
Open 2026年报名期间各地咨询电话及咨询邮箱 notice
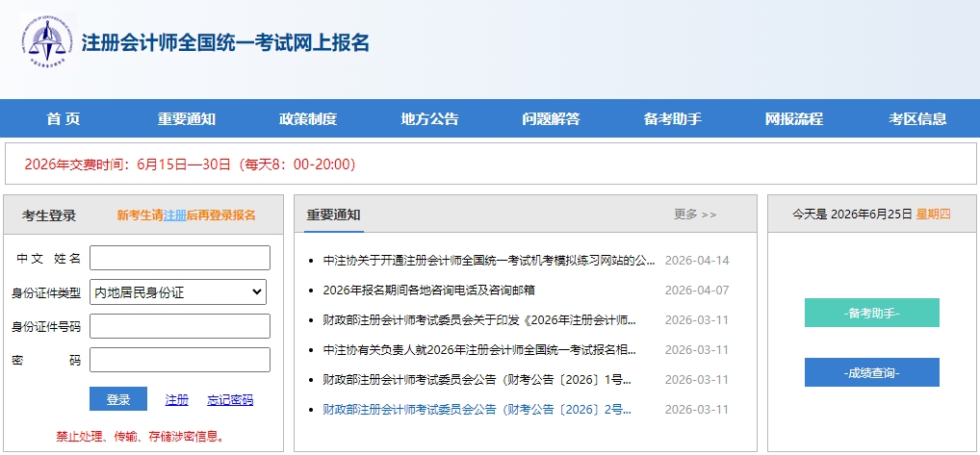coord(428,291)
